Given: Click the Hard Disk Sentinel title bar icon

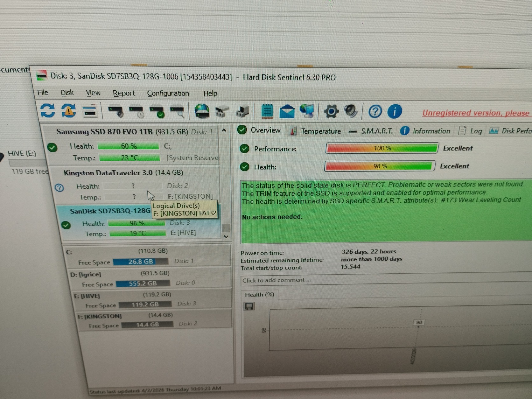Looking at the screenshot, I should (x=42, y=75).
